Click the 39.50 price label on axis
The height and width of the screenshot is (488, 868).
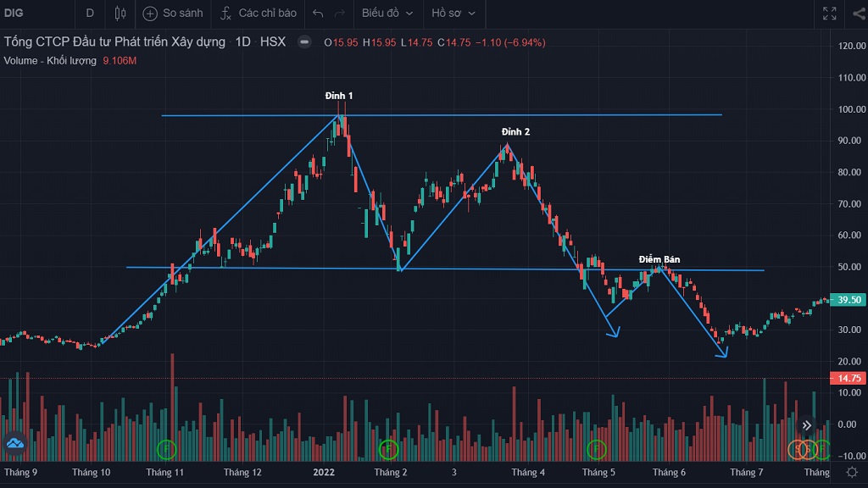(x=848, y=300)
